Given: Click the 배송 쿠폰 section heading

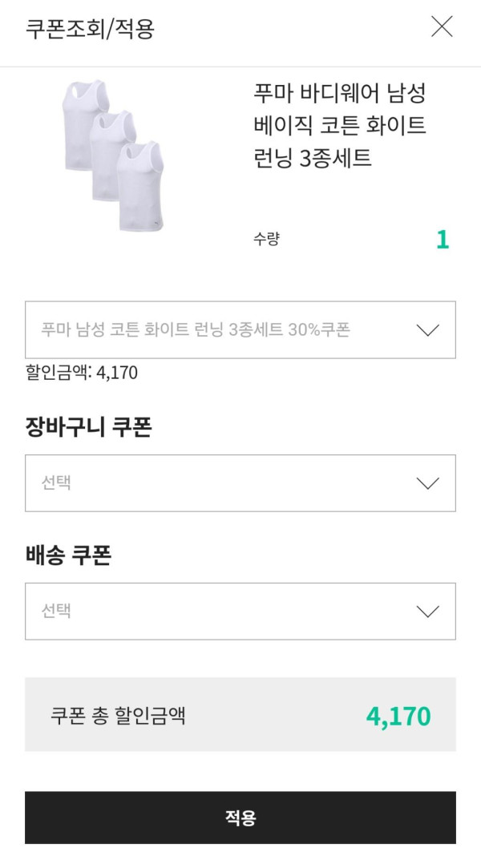Looking at the screenshot, I should 68,556.
